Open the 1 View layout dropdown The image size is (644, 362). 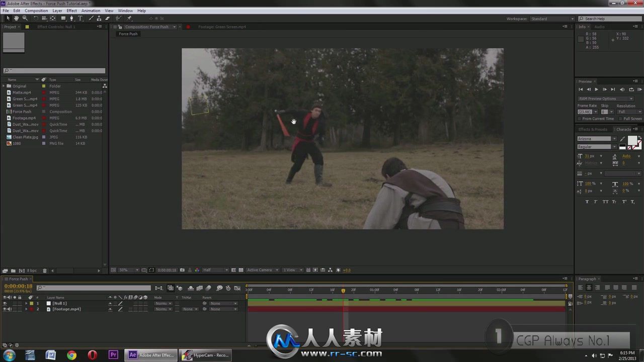[x=292, y=270]
